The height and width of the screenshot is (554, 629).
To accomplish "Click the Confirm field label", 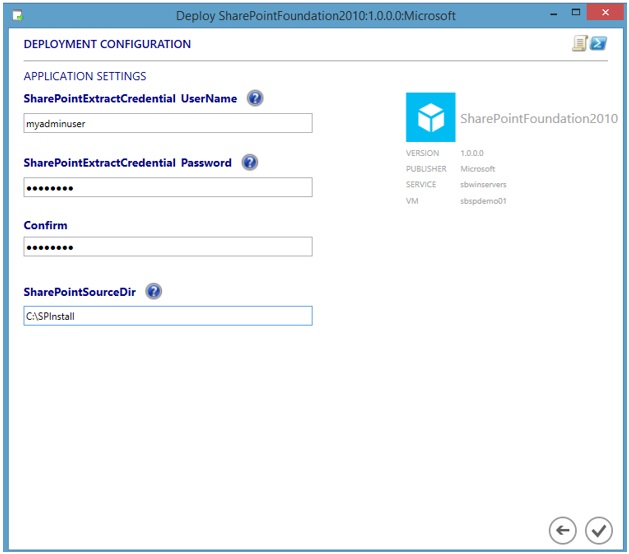I will click(x=45, y=225).
